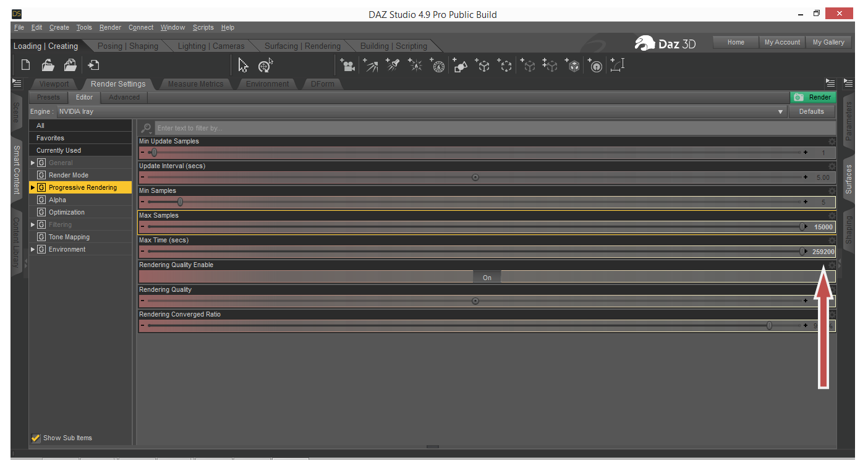This screenshot has height=460, width=868.
Task: Open gear options for Max Time
Action: [x=832, y=241]
